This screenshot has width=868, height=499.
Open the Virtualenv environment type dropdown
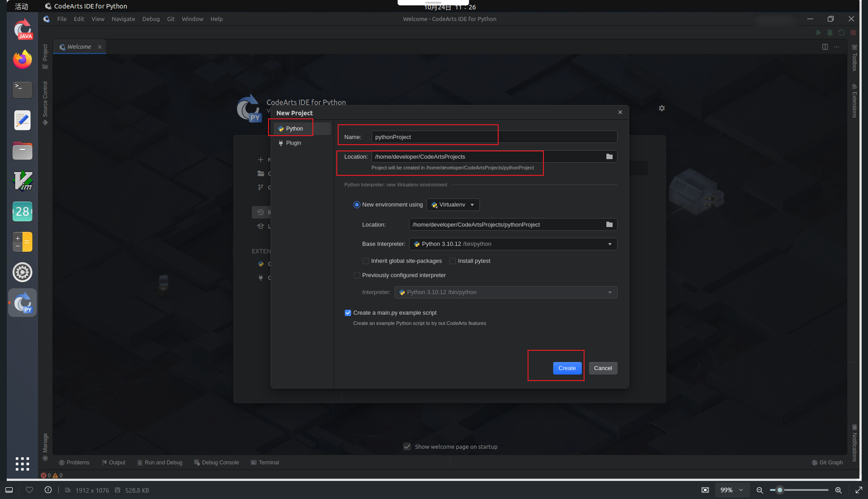pos(453,205)
